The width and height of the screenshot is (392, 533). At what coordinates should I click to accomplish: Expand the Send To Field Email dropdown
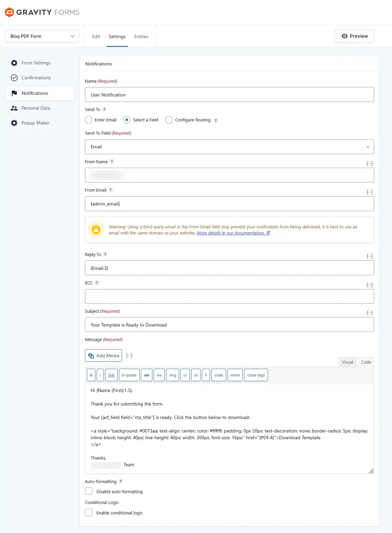[x=230, y=147]
